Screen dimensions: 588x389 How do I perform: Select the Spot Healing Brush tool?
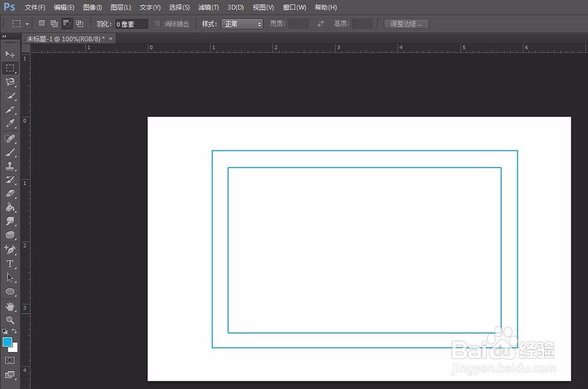point(10,139)
